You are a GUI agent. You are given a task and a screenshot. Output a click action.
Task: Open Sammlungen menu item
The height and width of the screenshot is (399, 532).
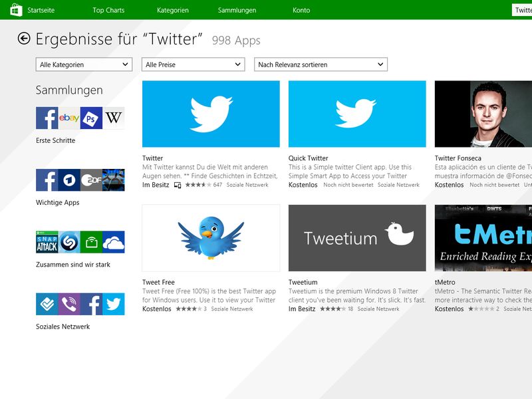pyautogui.click(x=237, y=10)
